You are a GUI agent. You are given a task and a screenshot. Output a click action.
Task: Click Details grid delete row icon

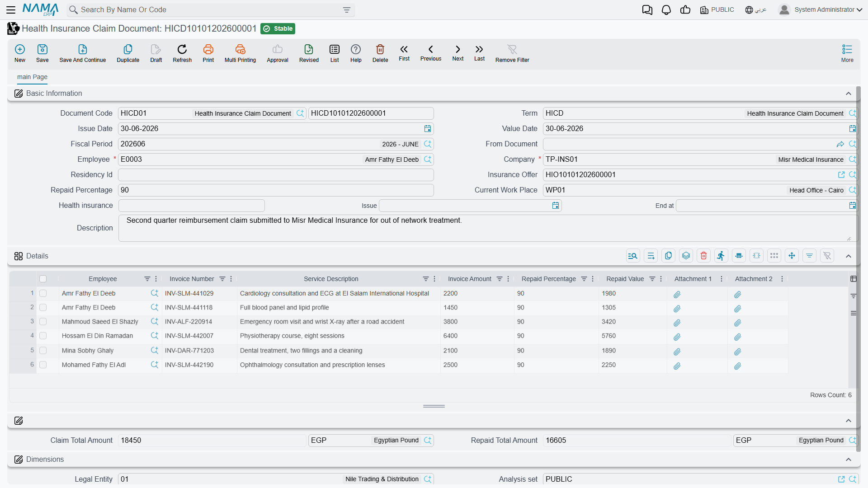point(703,256)
